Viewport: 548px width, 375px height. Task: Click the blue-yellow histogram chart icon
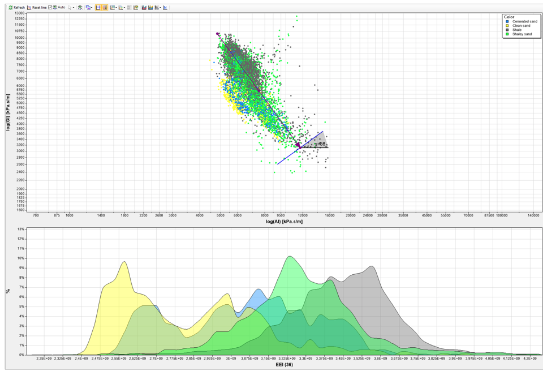[151, 7]
